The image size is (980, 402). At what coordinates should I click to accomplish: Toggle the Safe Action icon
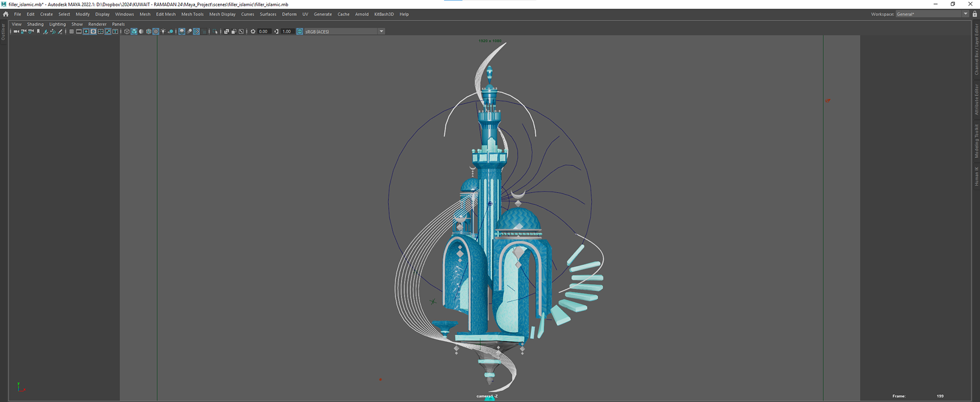click(x=108, y=32)
